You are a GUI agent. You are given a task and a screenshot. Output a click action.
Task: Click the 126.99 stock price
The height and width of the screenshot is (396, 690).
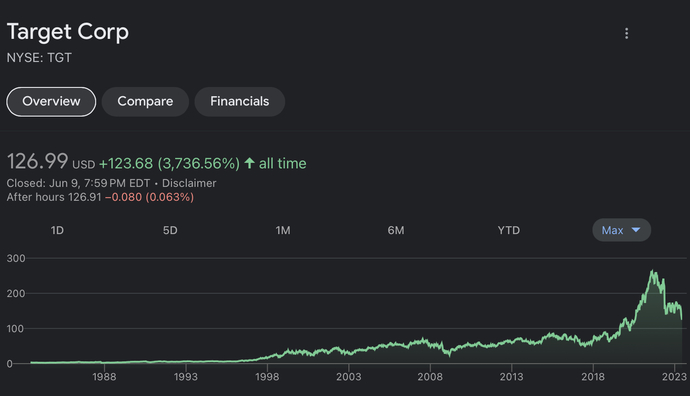pos(37,161)
